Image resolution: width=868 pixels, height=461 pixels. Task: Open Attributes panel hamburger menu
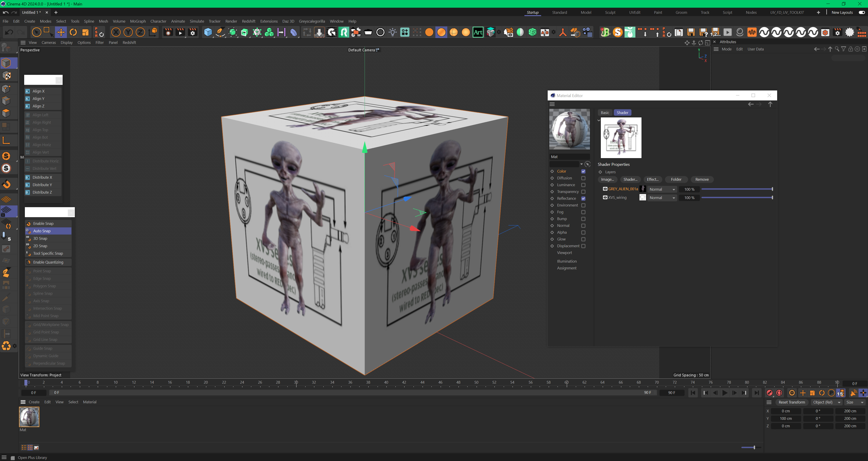(x=716, y=49)
